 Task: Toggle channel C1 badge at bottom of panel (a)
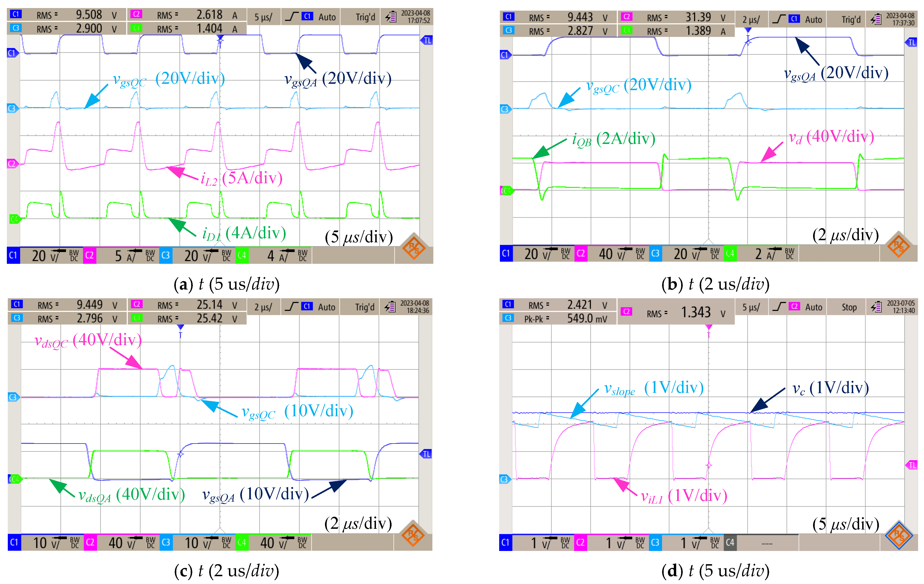click(13, 256)
